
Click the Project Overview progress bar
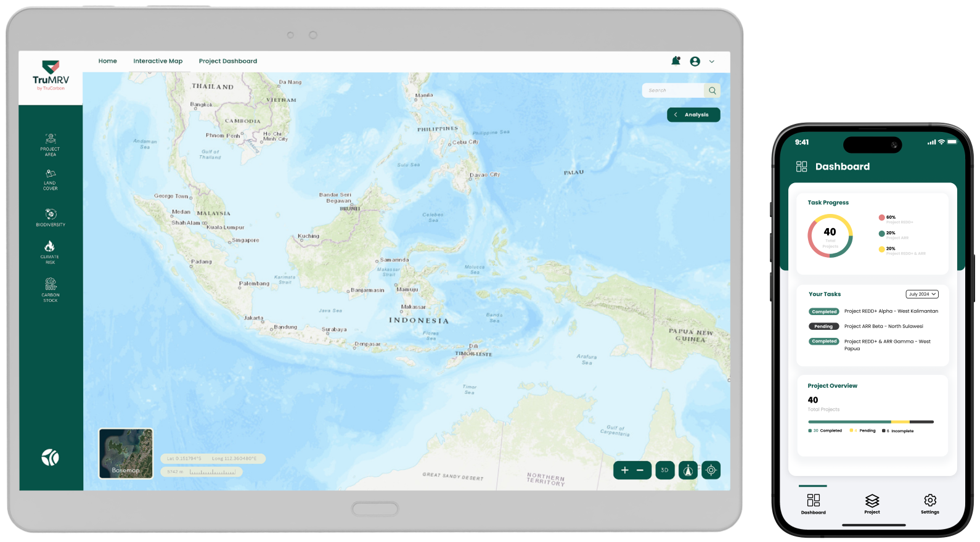point(870,422)
